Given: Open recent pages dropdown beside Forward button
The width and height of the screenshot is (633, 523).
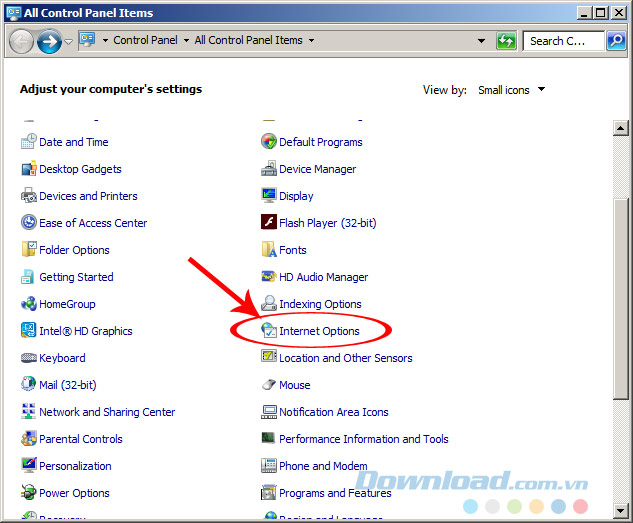Looking at the screenshot, I should (x=69, y=41).
